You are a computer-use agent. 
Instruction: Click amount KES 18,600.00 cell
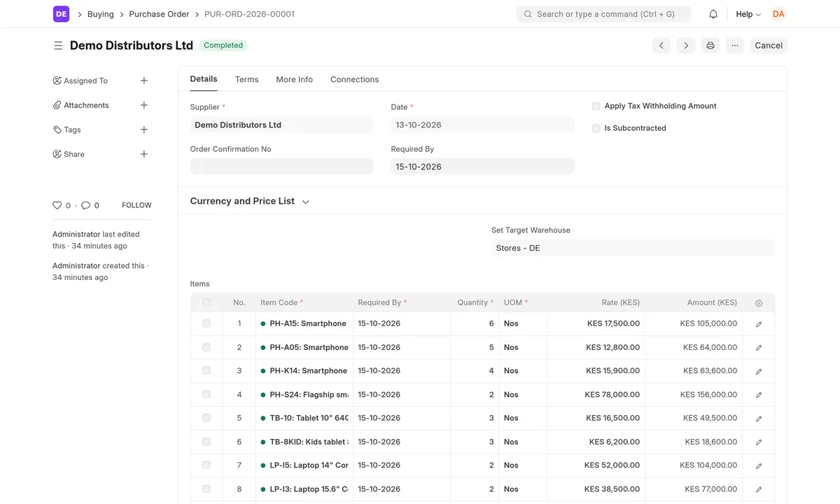(x=693, y=442)
